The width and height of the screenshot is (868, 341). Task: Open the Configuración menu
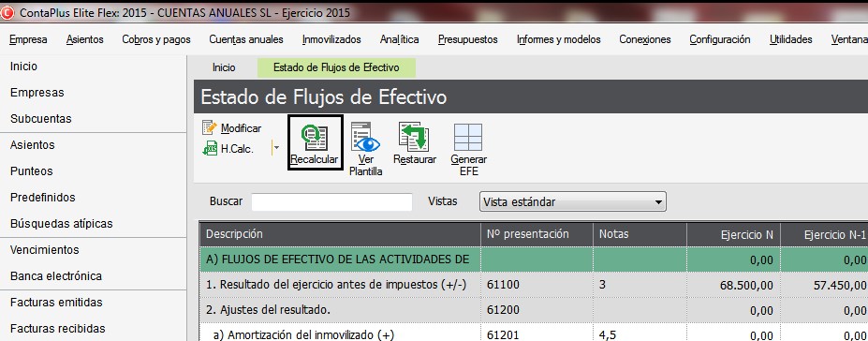point(720,39)
